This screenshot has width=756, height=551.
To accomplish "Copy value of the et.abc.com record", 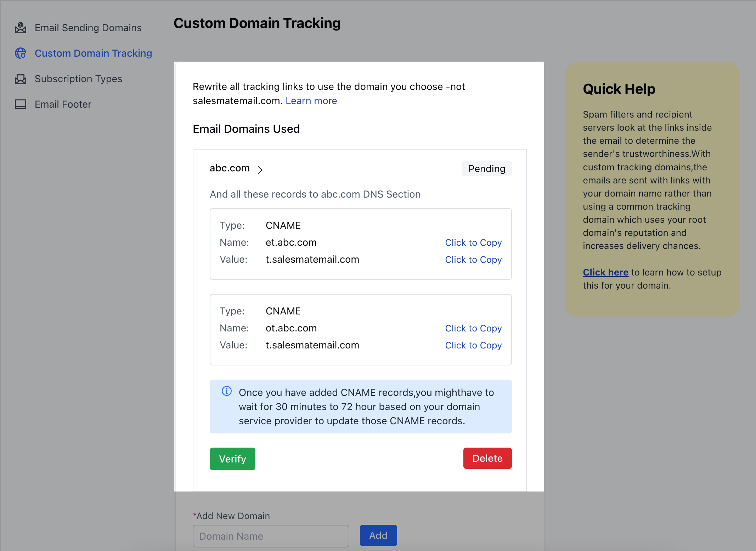I will [473, 260].
